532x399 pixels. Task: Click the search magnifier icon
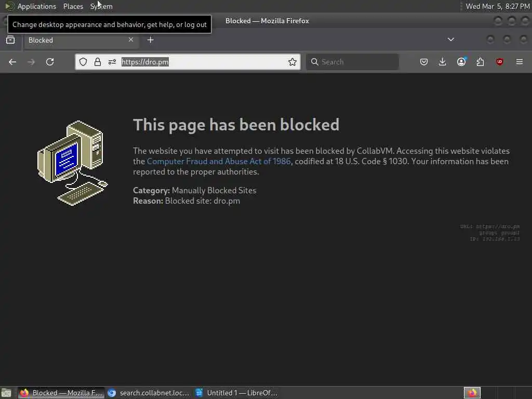click(314, 62)
